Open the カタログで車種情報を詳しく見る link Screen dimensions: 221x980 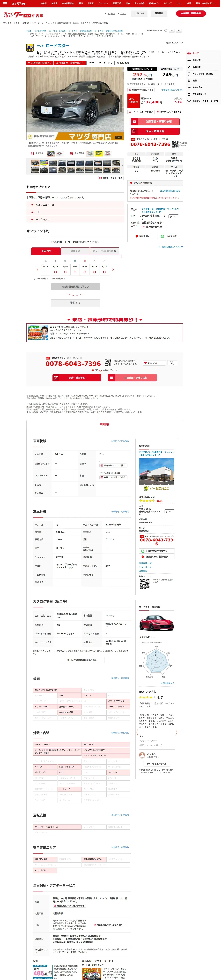pyautogui.click(x=82, y=660)
